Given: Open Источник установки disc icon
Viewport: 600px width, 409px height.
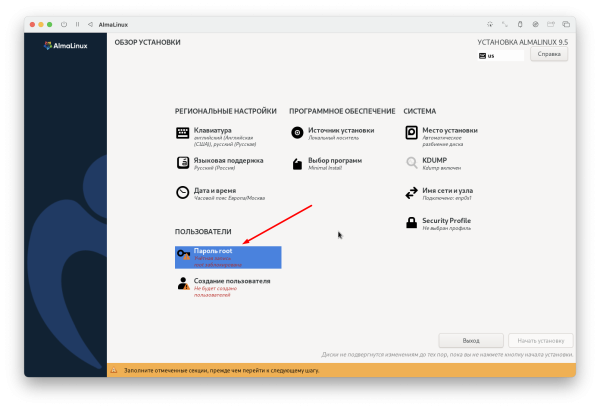Looking at the screenshot, I should 297,133.
